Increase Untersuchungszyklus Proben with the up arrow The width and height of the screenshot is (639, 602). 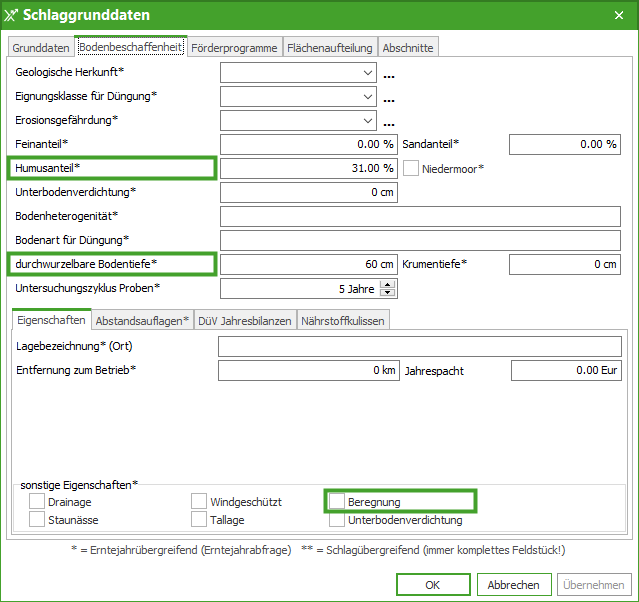388,284
